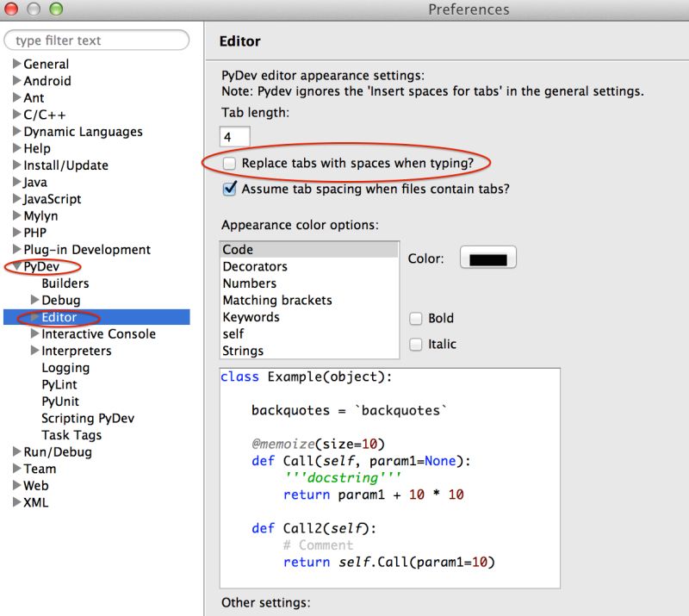Select Keywords in the appearance color list
The height and width of the screenshot is (616, 689).
pos(252,317)
